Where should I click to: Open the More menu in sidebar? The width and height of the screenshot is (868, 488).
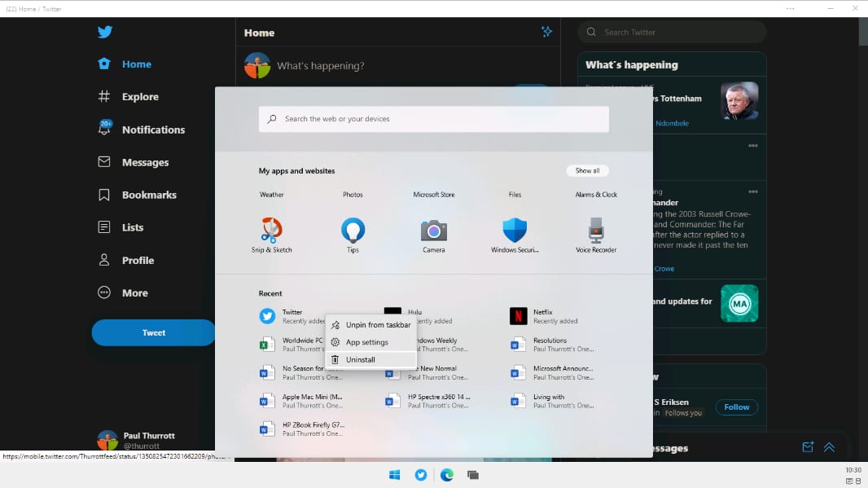point(122,292)
